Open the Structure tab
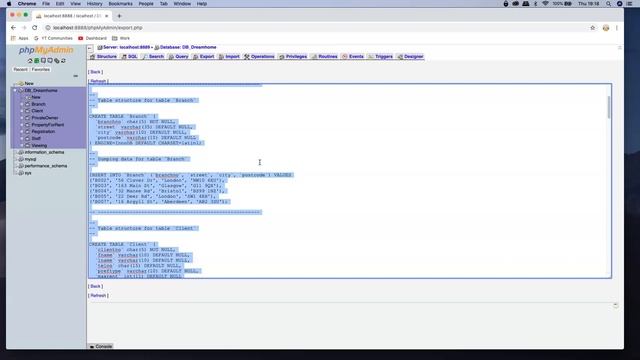Viewport: 640px width, 360px height. point(104,57)
